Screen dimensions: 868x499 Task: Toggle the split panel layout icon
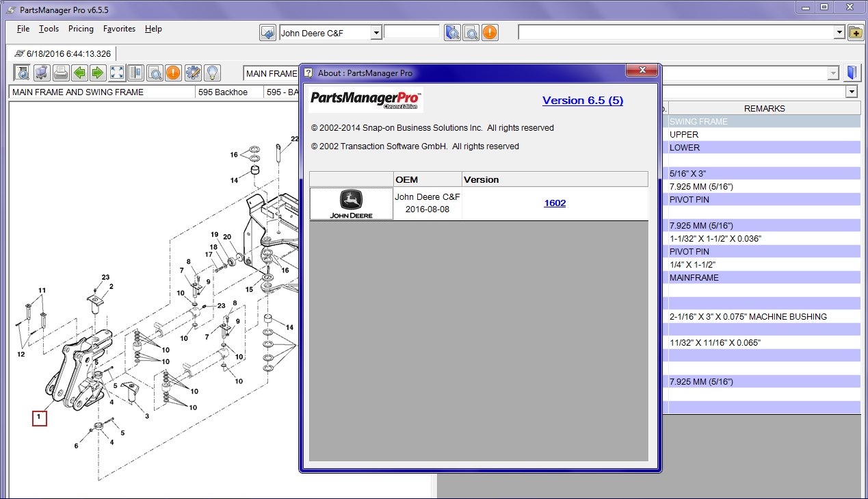(x=135, y=73)
